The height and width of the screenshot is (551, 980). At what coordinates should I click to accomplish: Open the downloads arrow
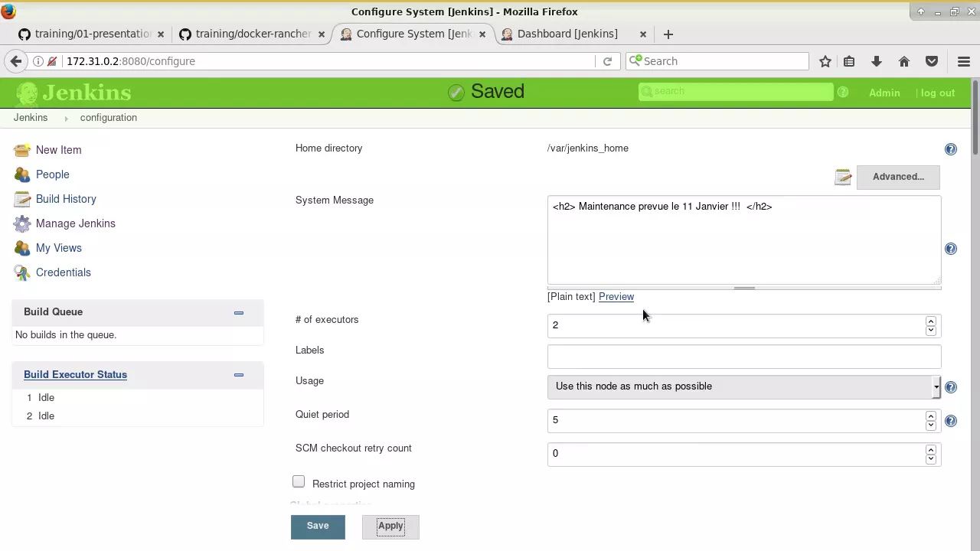[877, 61]
